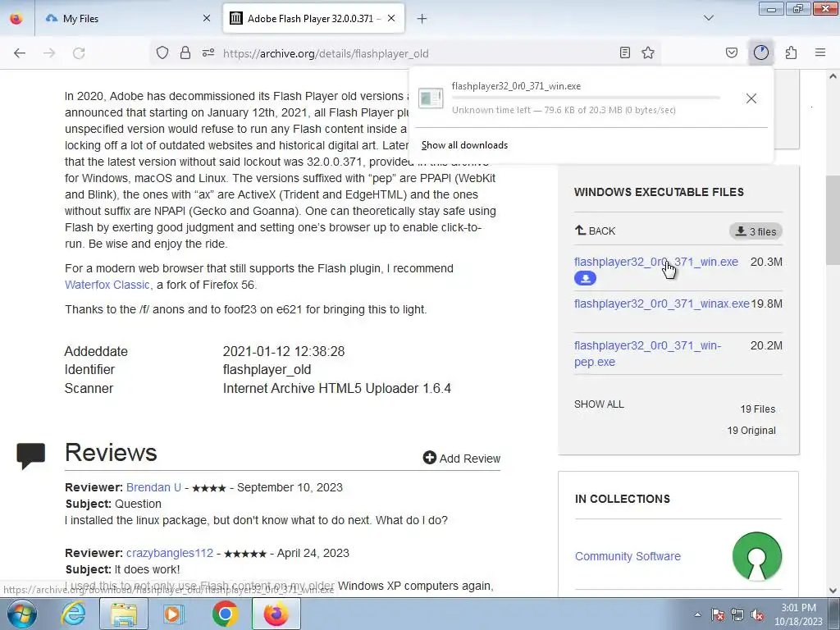Click the Firefox taskbar button
The width and height of the screenshot is (840, 630).
tap(276, 614)
